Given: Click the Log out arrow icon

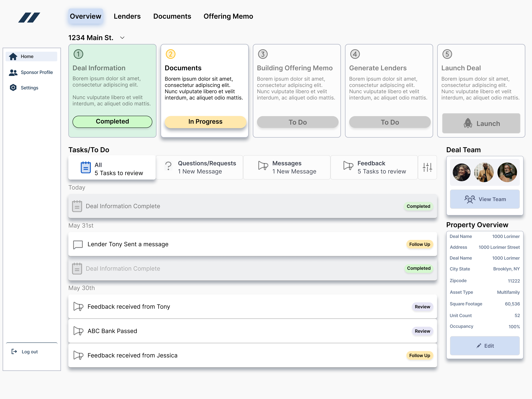Looking at the screenshot, I should click(x=14, y=352).
